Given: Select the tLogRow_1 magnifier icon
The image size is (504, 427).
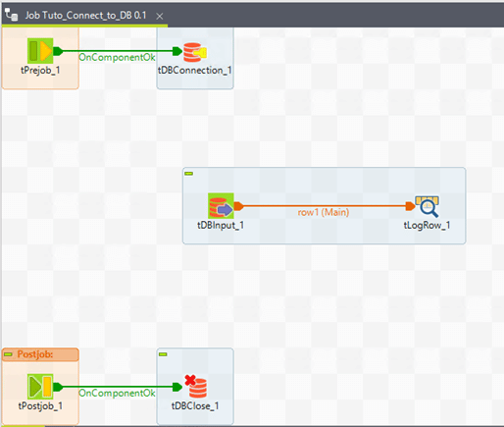Looking at the screenshot, I should (x=427, y=206).
